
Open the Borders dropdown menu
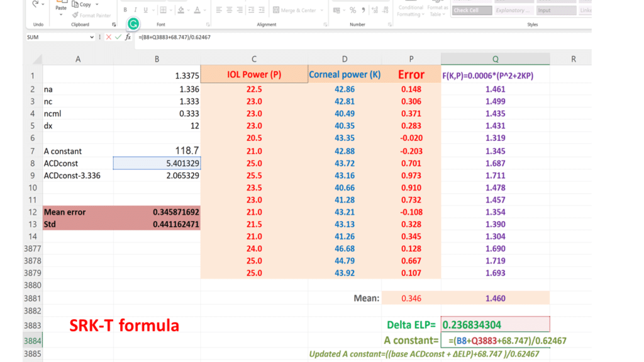pyautogui.click(x=171, y=11)
